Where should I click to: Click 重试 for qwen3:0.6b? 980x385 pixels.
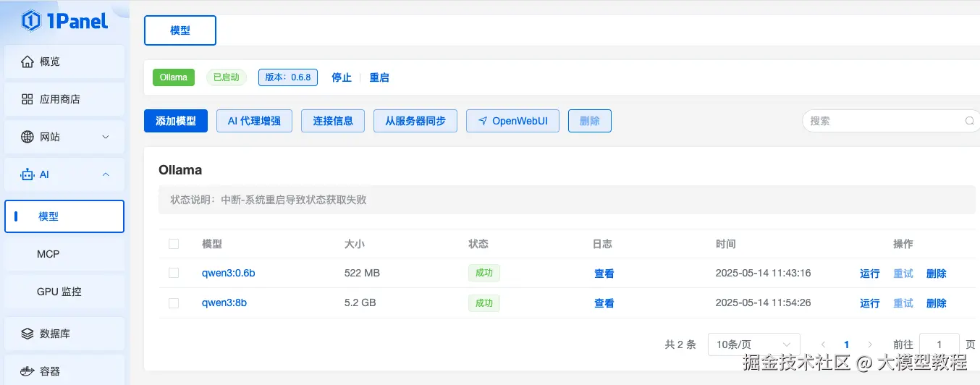click(x=903, y=274)
